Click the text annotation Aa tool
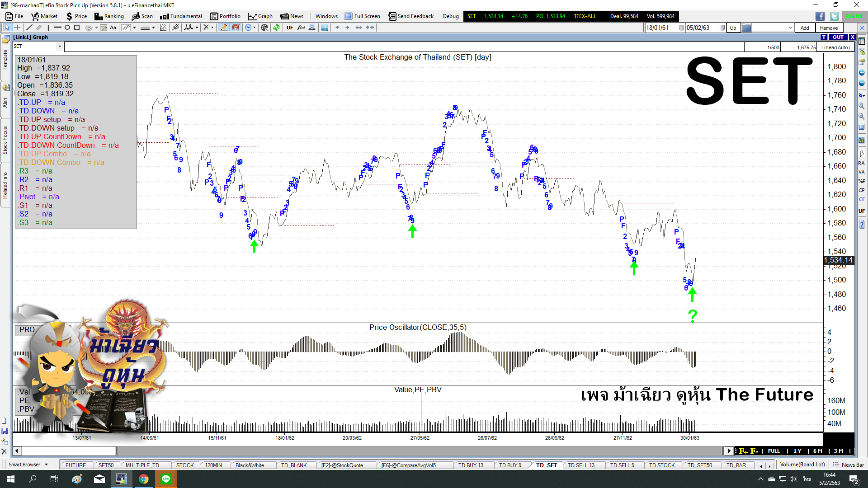 click(x=113, y=28)
